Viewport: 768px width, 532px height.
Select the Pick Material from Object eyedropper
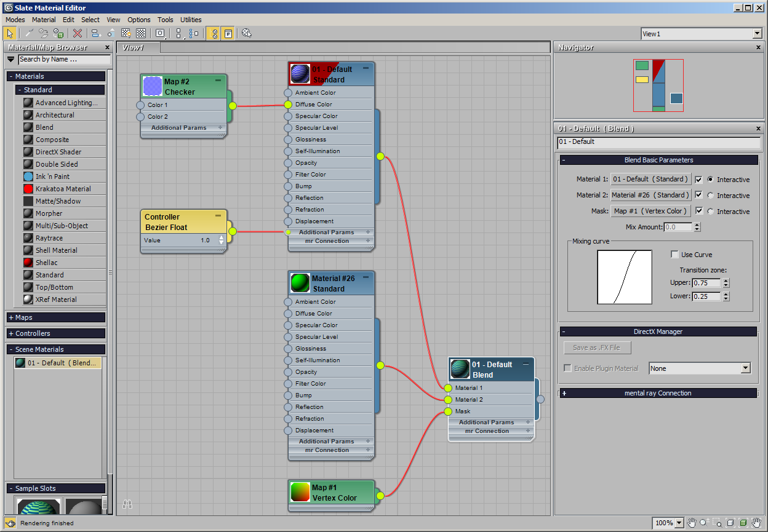[x=29, y=33]
